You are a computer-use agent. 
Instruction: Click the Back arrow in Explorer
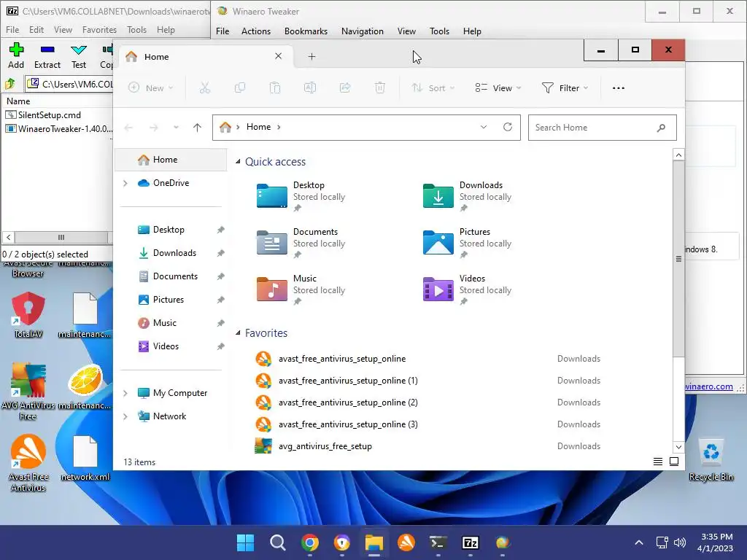point(128,128)
